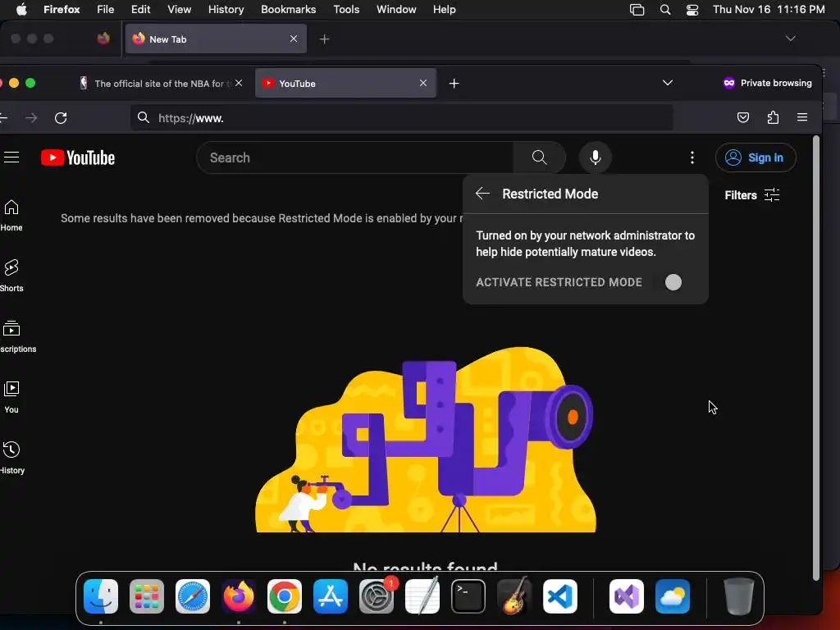Open Firefox from the Dock
Viewport: 840px width, 630px height.
(x=239, y=596)
